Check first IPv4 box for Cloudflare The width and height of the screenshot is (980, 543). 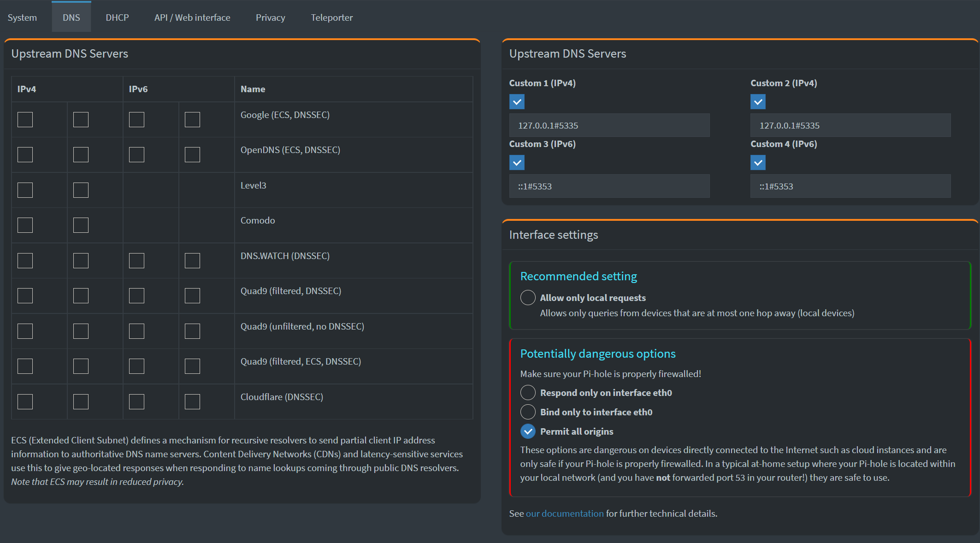[25, 401]
